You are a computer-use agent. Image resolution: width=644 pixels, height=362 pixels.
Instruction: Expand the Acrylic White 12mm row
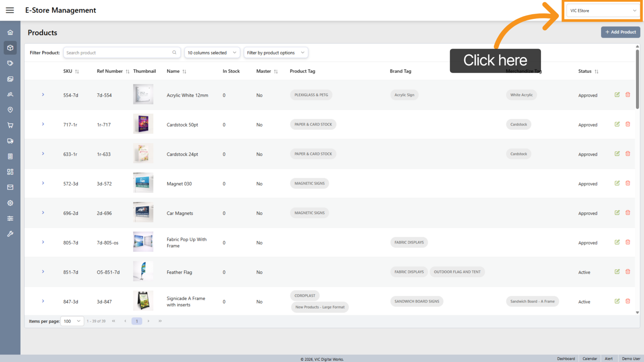(x=43, y=95)
